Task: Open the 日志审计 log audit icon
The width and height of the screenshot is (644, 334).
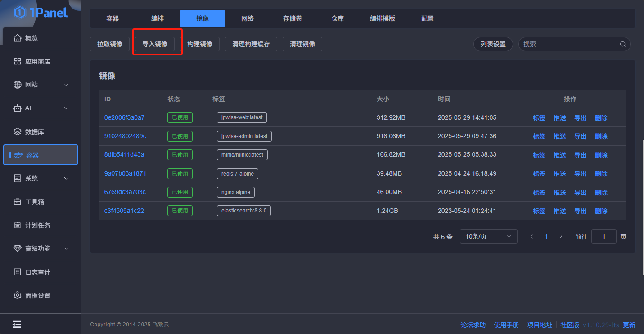Action: (18, 272)
